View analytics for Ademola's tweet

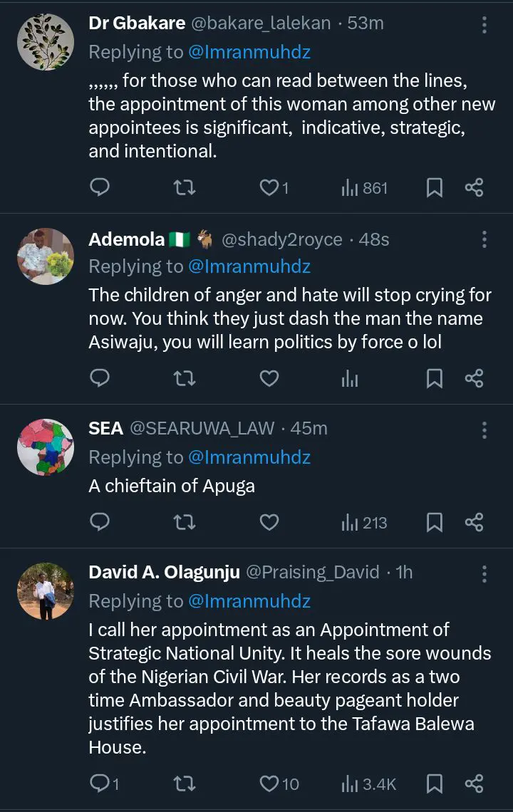(x=350, y=378)
